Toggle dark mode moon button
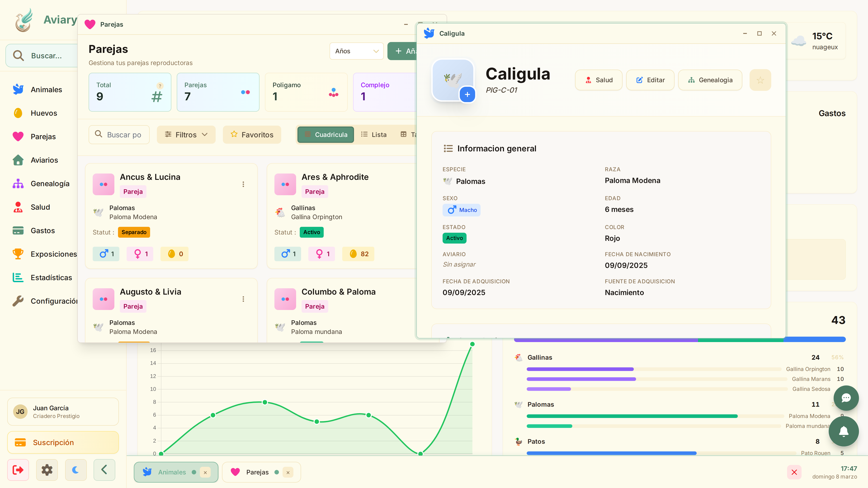868x488 pixels. (75, 470)
